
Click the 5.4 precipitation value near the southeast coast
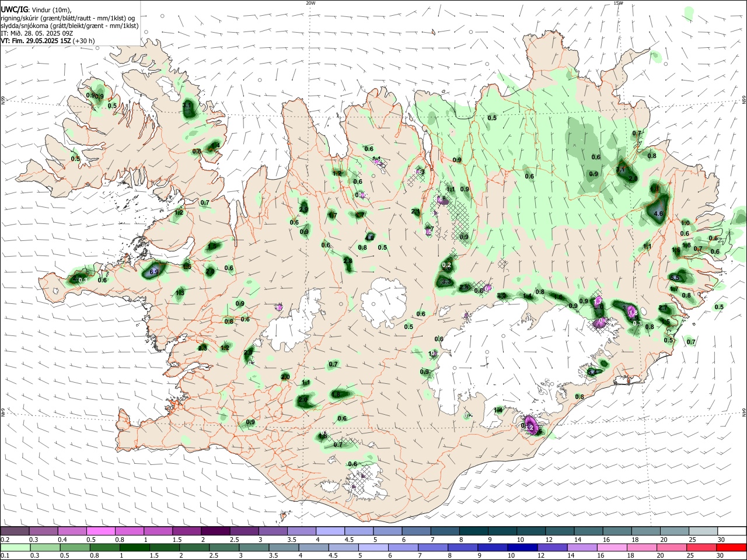593,372
